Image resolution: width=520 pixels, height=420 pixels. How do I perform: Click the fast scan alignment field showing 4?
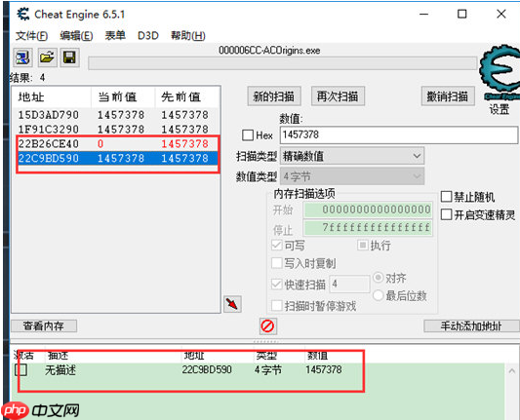pyautogui.click(x=349, y=284)
